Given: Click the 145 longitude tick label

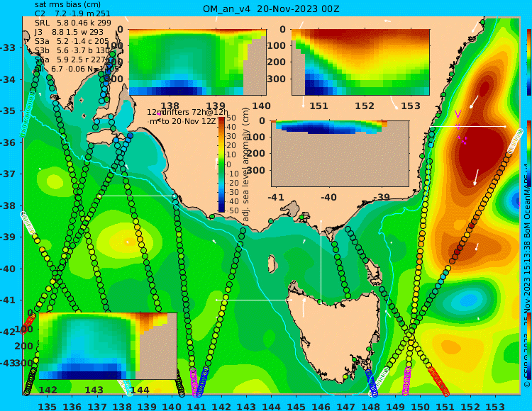Looking at the screenshot, I should (297, 406).
